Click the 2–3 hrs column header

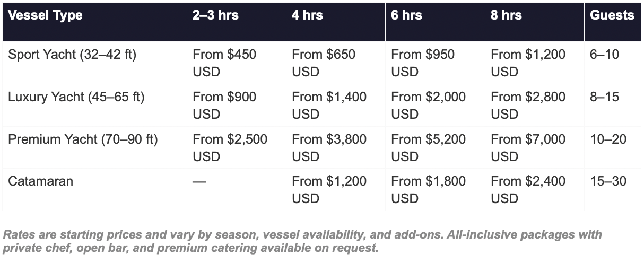(215, 15)
